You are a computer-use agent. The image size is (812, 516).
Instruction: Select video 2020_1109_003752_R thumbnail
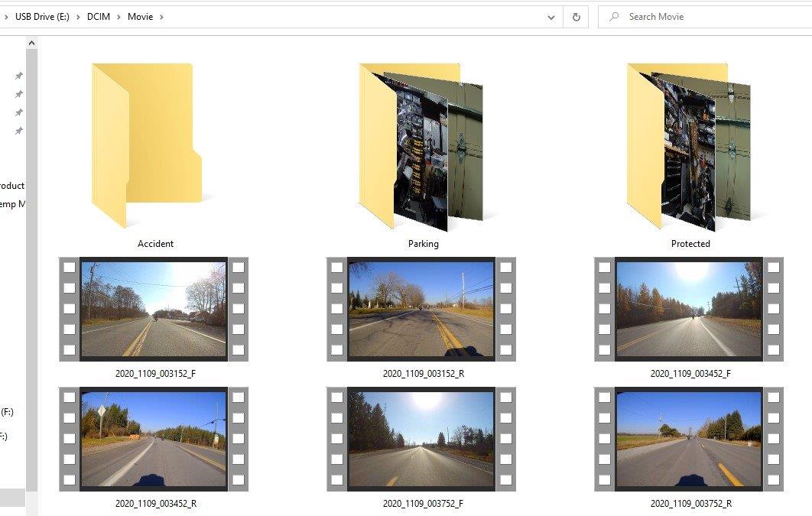tap(689, 439)
